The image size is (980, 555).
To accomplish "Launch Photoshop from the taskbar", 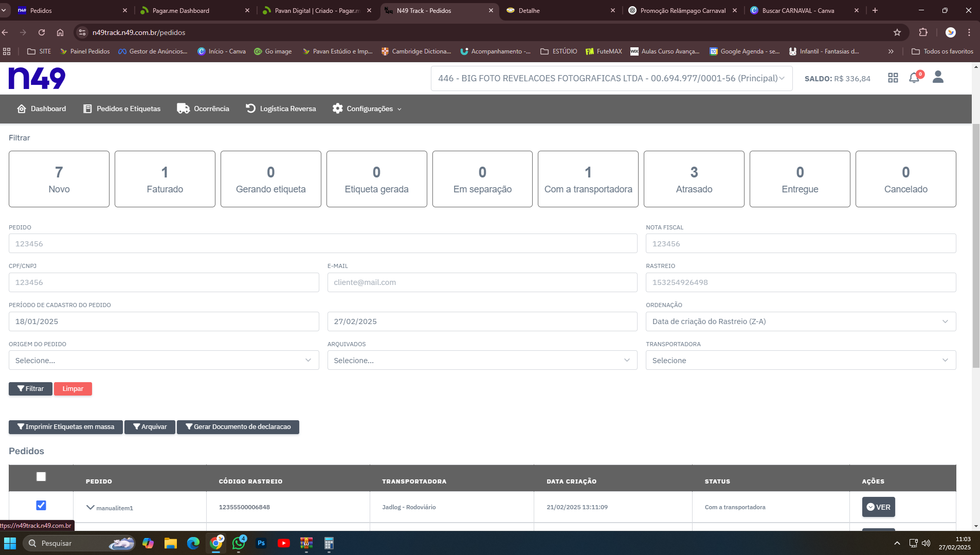I will pos(261,543).
